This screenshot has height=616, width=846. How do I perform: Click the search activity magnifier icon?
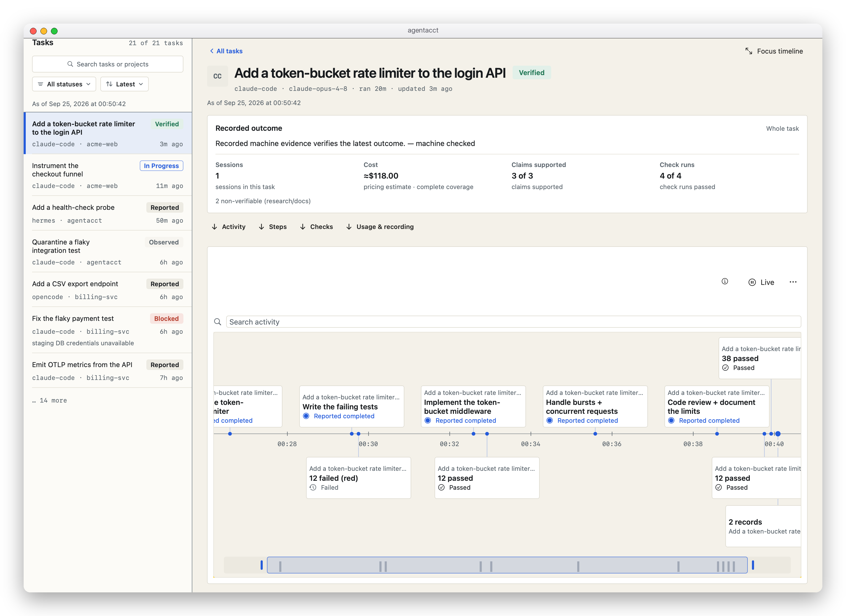coord(218,322)
